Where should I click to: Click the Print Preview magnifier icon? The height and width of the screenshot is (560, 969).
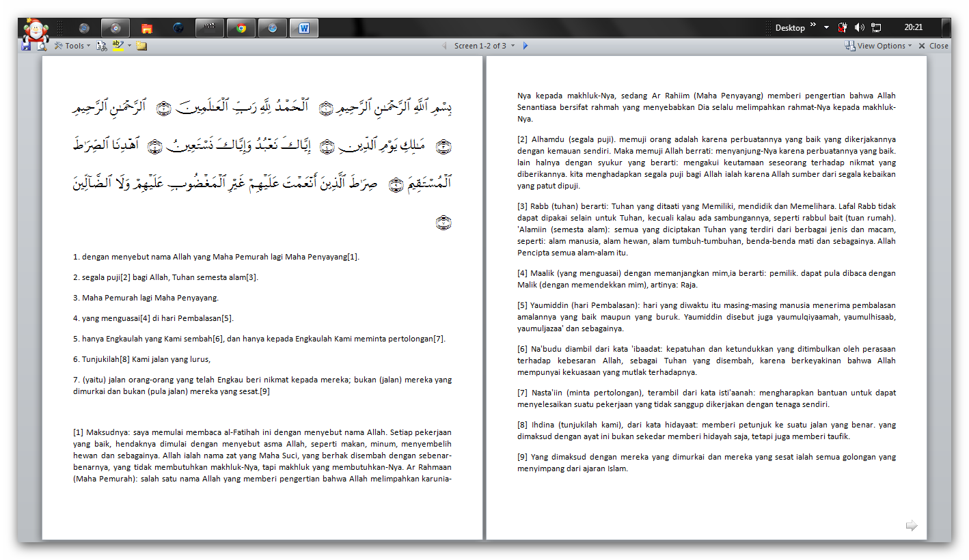(42, 46)
